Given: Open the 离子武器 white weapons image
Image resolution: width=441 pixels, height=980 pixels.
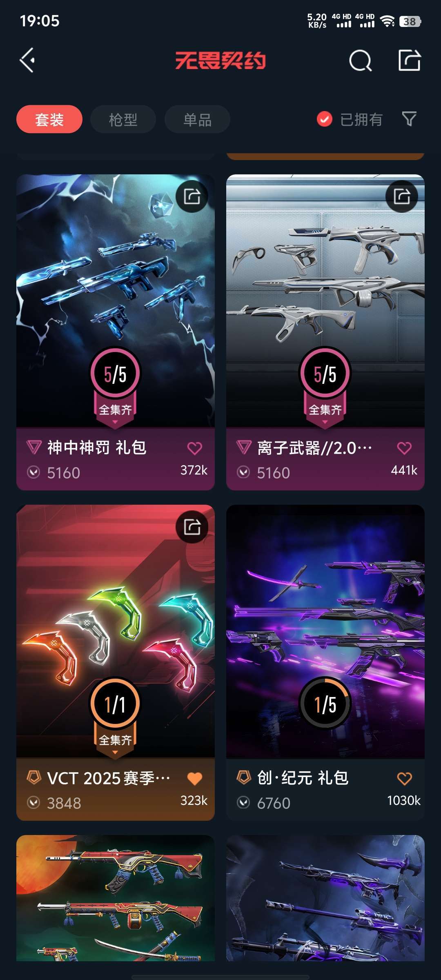Looking at the screenshot, I should (325, 301).
